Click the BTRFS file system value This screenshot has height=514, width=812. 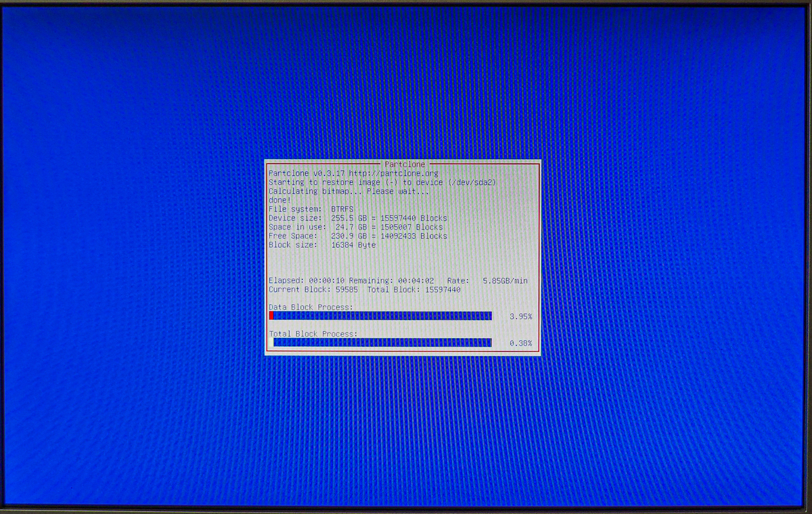342,209
